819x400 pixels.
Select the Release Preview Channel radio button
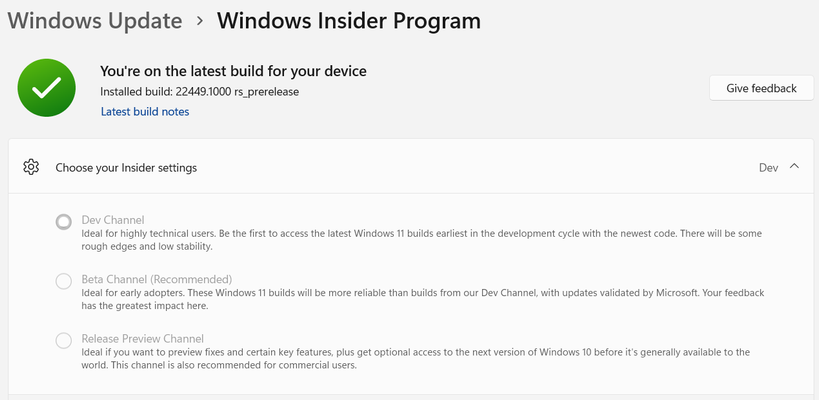pos(64,340)
